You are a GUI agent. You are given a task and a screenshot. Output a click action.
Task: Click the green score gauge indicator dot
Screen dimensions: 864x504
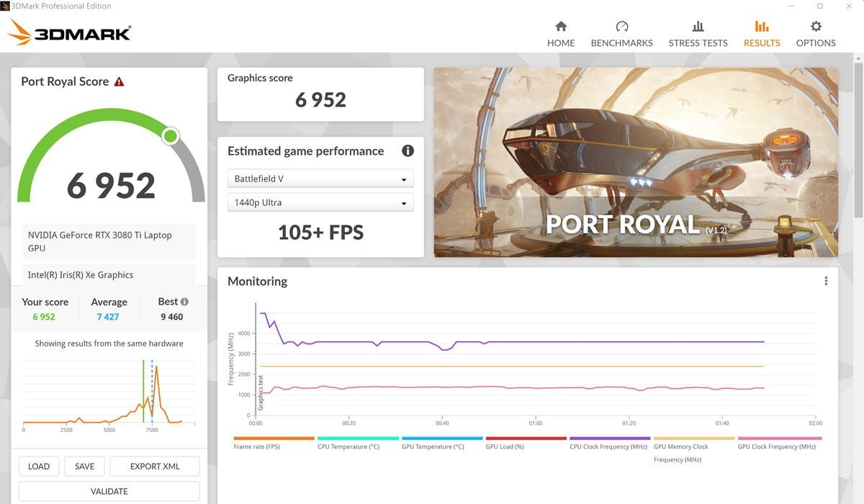tap(171, 135)
